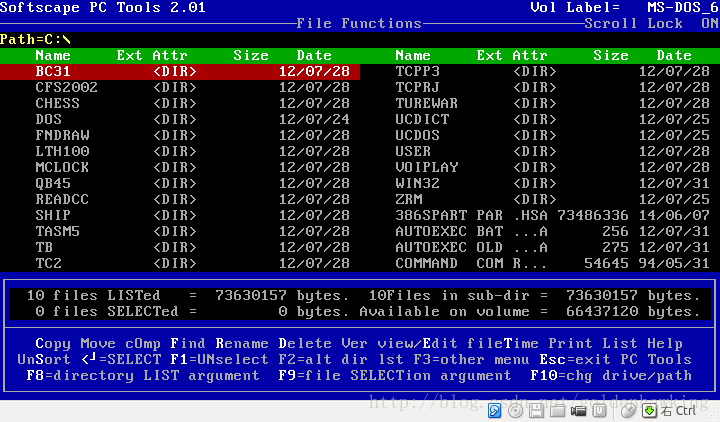Select the QB45 directory entry

pyautogui.click(x=192, y=184)
